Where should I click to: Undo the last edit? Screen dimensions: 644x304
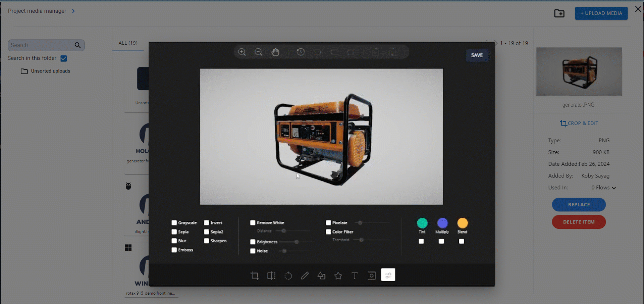(317, 52)
